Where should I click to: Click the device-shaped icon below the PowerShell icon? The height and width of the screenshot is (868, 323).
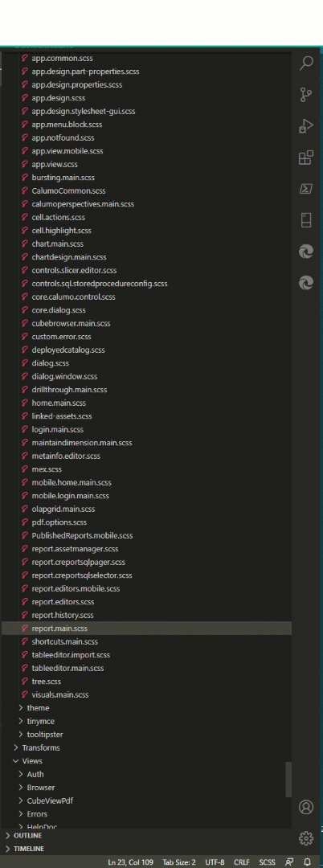point(306,220)
